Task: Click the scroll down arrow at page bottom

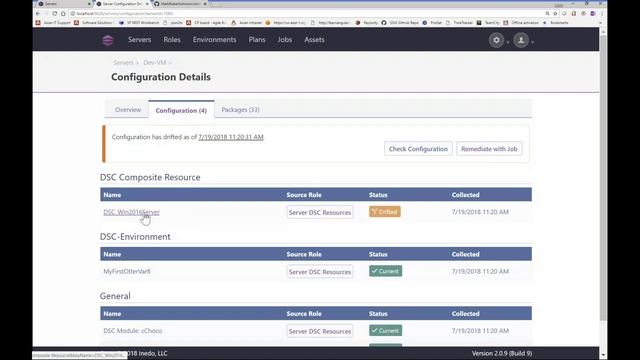Action: [603, 355]
